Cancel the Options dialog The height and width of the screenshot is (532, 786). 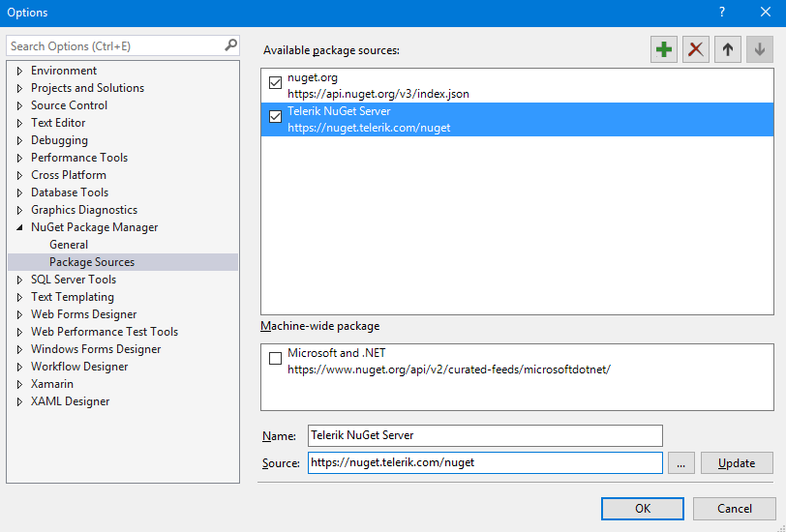click(735, 509)
